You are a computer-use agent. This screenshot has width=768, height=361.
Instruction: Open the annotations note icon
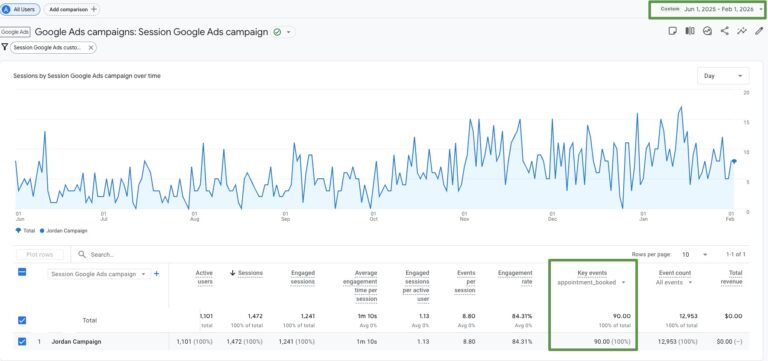pyautogui.click(x=672, y=31)
